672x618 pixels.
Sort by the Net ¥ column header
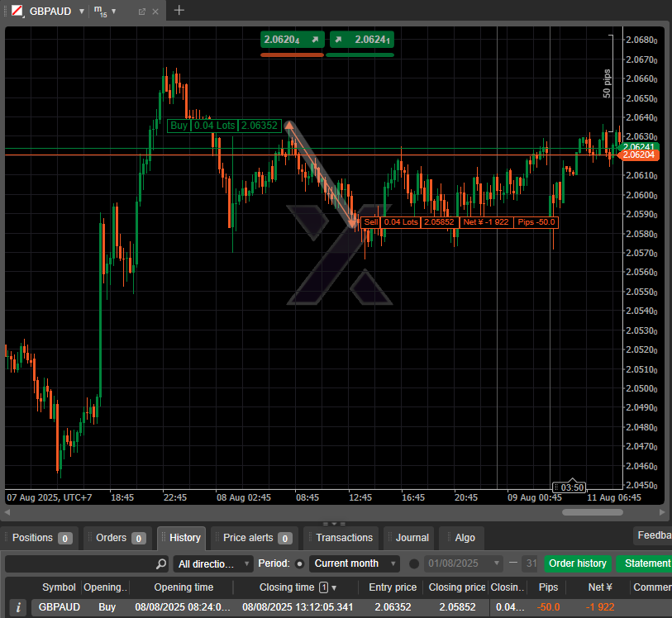[600, 587]
